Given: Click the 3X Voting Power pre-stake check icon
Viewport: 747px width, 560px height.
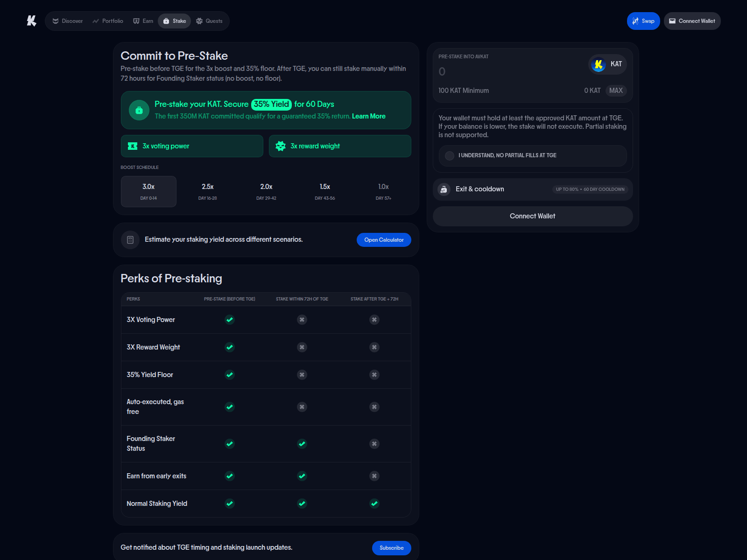Looking at the screenshot, I should click(230, 320).
